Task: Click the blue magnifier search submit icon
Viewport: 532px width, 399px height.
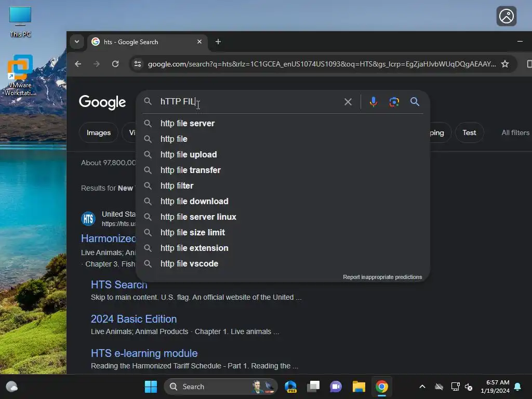Action: point(415,101)
